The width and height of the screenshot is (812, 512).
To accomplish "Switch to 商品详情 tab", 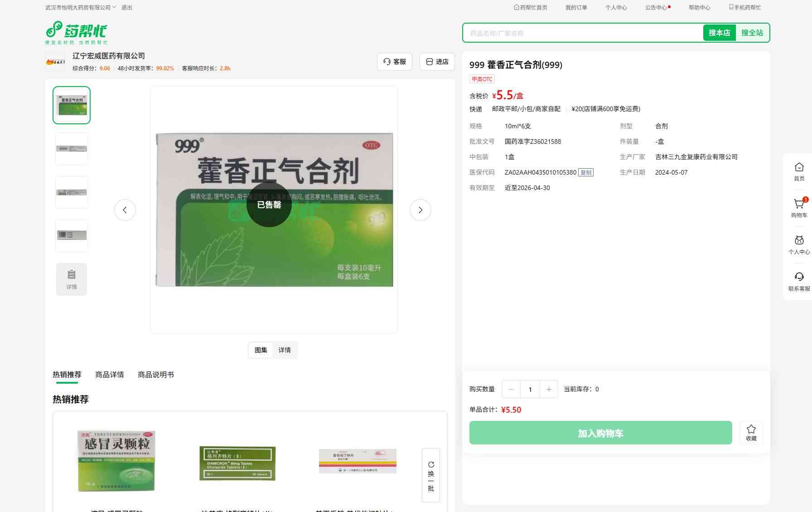I will pyautogui.click(x=109, y=375).
